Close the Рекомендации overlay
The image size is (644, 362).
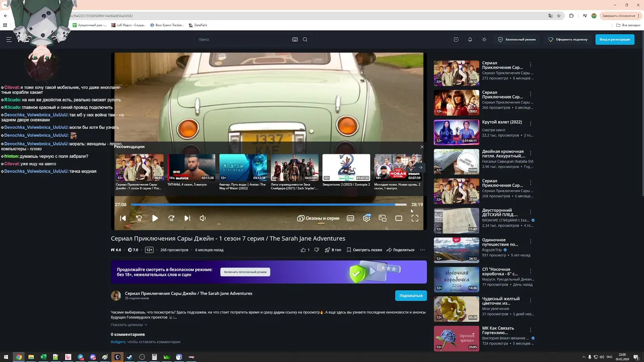tap(422, 147)
